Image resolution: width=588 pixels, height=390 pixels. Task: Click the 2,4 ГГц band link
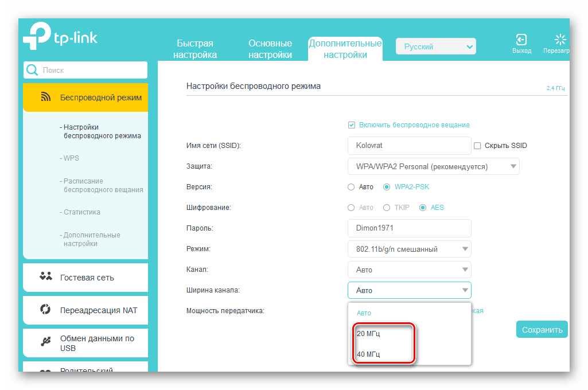click(555, 88)
